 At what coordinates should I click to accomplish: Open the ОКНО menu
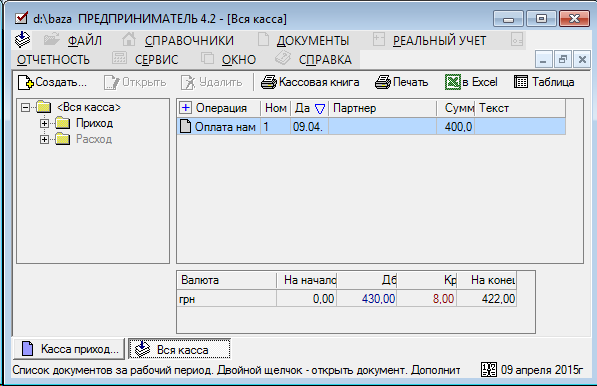[239, 60]
